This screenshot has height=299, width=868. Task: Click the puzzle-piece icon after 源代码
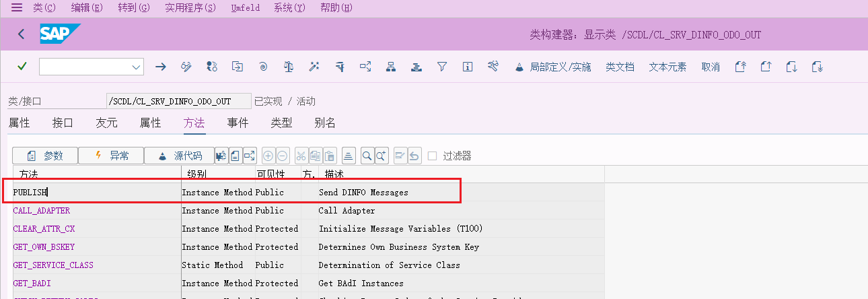tap(222, 156)
